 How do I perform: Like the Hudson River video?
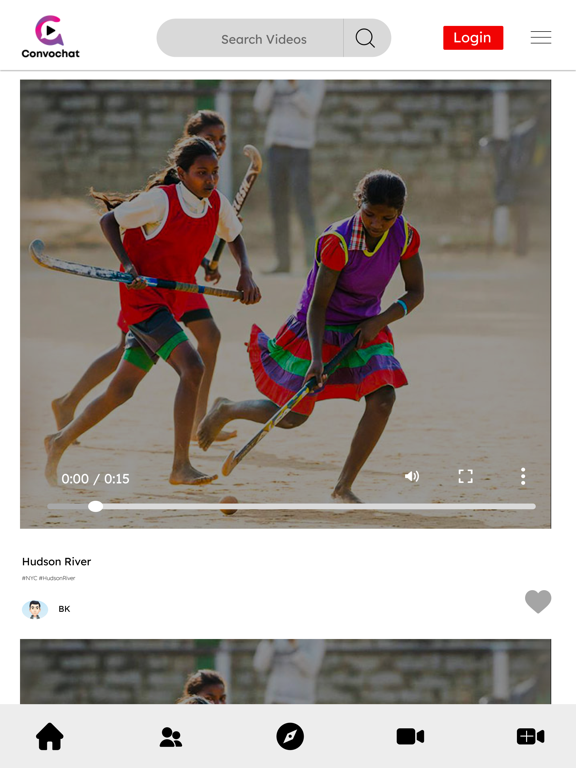pyautogui.click(x=538, y=601)
